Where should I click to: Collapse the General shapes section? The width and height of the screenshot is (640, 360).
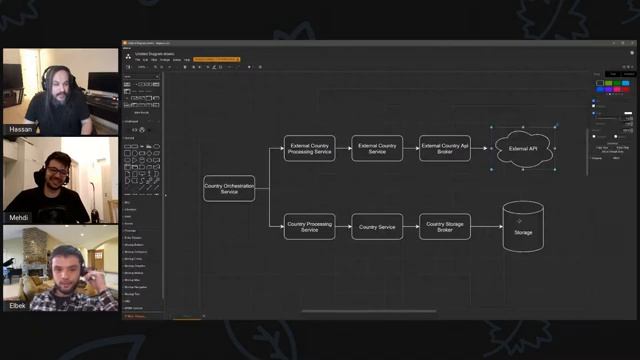(130, 138)
